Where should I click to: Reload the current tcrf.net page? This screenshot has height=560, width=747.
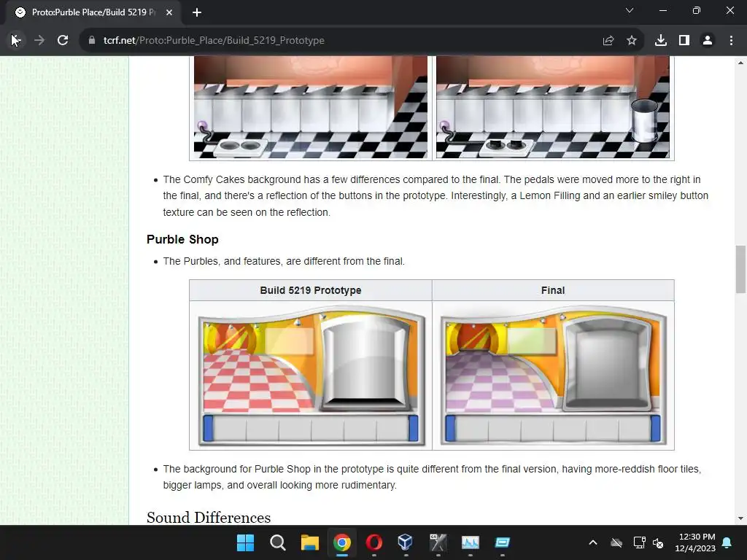coord(63,41)
